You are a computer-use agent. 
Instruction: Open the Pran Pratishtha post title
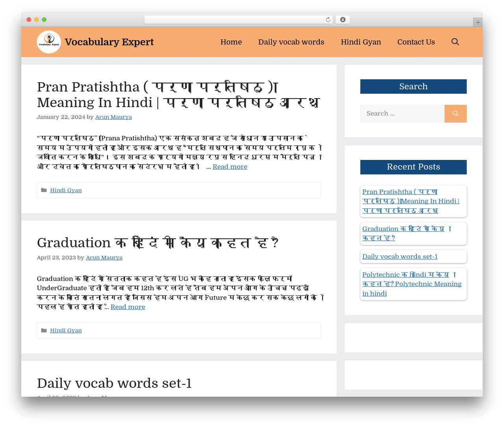[x=178, y=95]
